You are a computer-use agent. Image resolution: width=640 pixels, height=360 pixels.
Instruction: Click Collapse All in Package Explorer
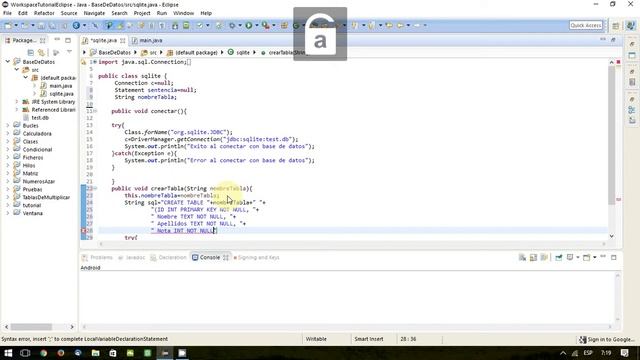coord(31,52)
